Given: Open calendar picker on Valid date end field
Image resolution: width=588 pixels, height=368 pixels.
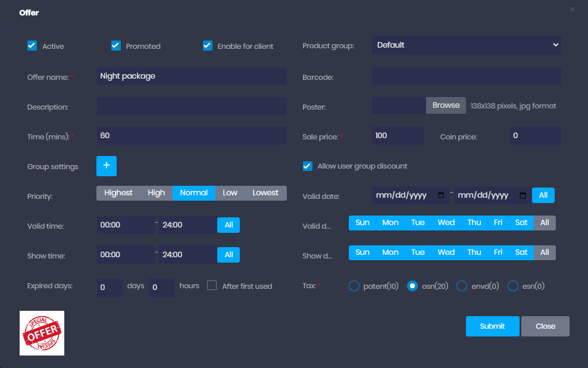Looking at the screenshot, I should pos(523,195).
